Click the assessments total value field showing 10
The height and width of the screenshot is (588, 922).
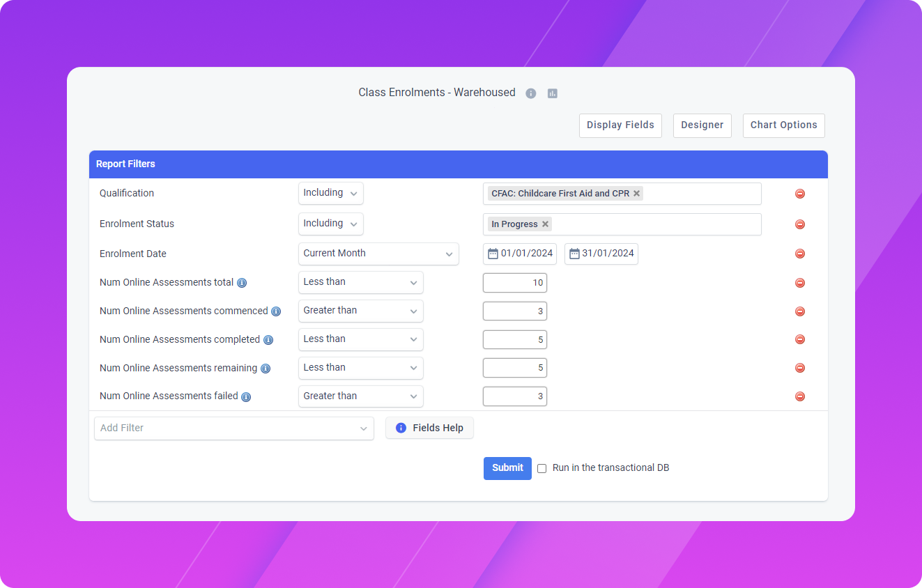[x=515, y=282]
